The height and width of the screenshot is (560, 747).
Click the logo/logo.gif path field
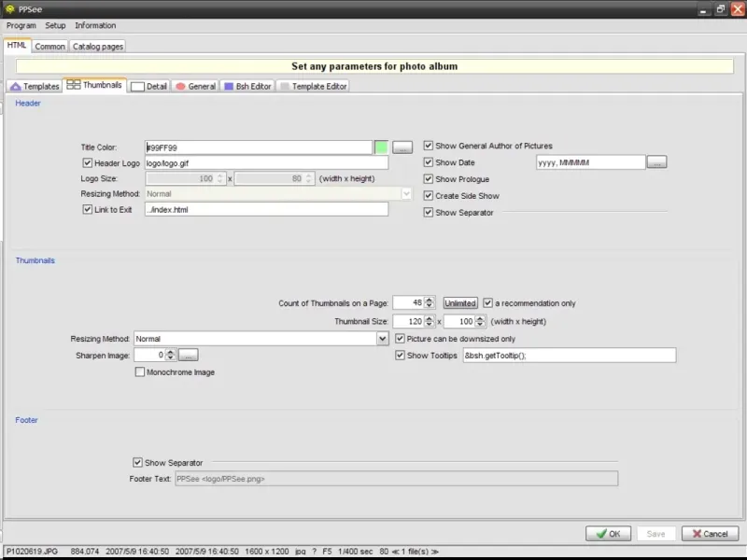click(x=266, y=162)
